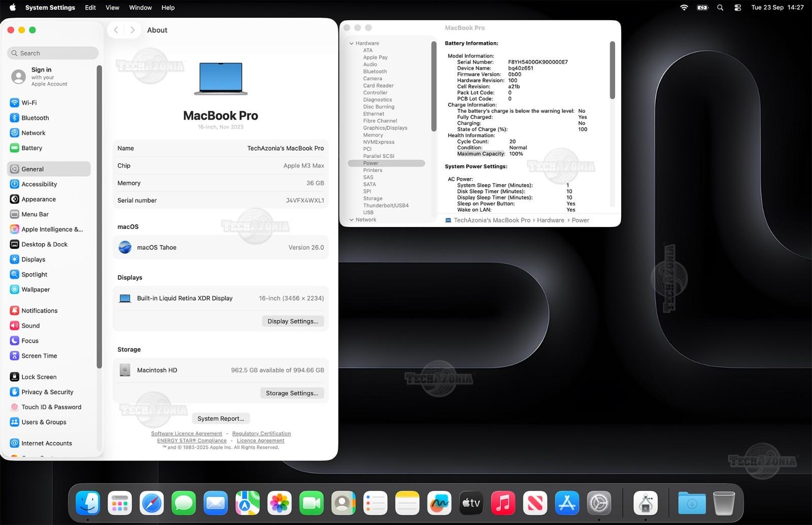Viewport: 812px width, 525px height.
Task: Open Apple Intelligence settings
Action: [49, 229]
